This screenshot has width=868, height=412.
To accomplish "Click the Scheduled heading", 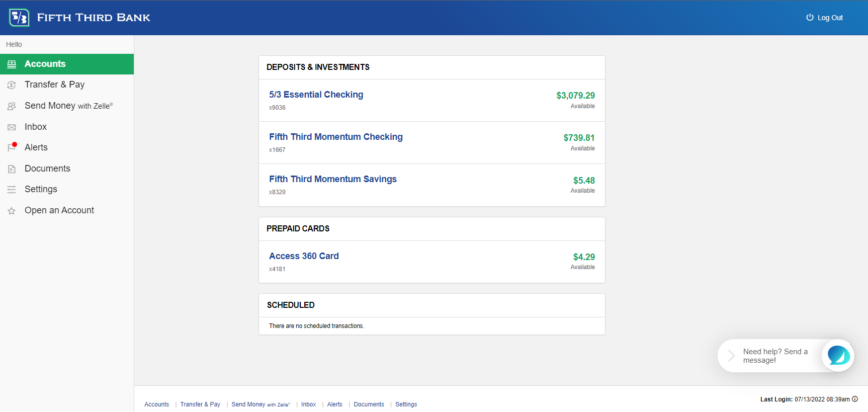I will click(x=291, y=305).
